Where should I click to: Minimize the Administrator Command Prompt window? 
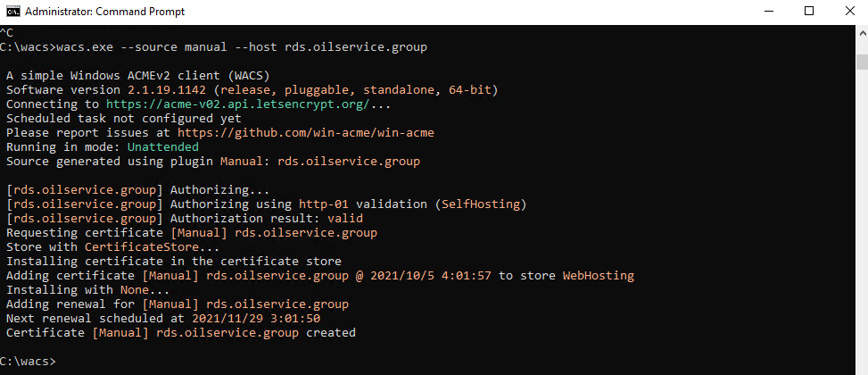click(768, 12)
